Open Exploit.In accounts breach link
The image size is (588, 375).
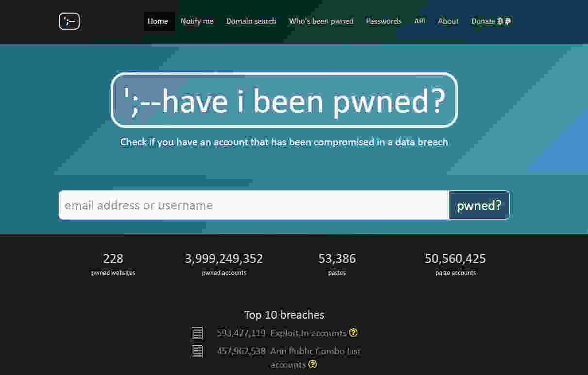[x=308, y=333]
